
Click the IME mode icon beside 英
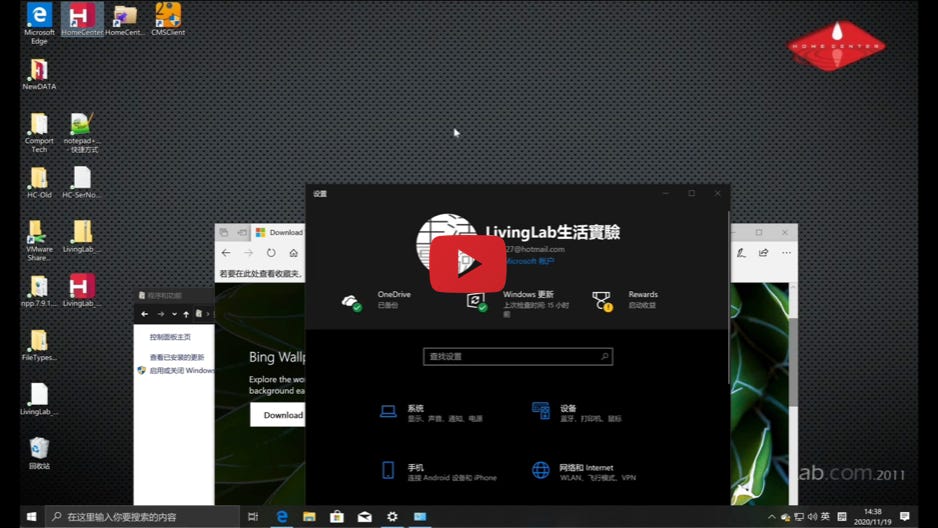pyautogui.click(x=842, y=517)
